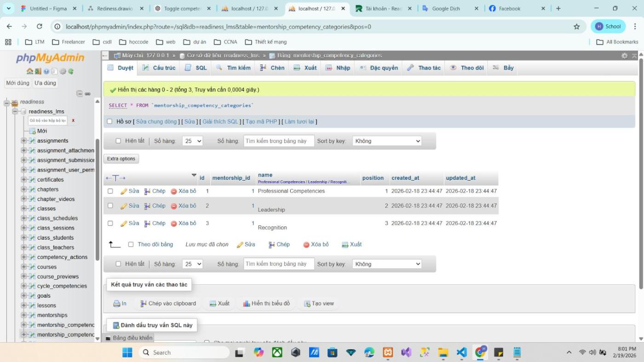Click the Extra options button

(121, 159)
